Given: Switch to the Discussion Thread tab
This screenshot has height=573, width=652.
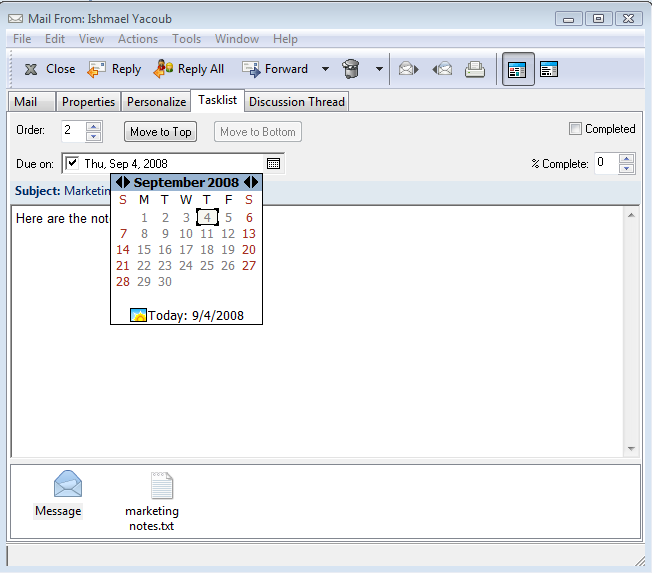Looking at the screenshot, I should (x=296, y=101).
